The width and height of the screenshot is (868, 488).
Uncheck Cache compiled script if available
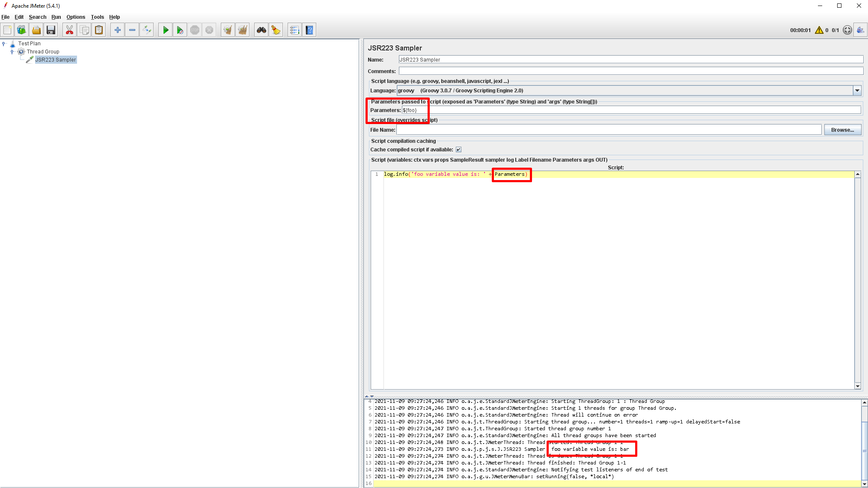coord(458,150)
